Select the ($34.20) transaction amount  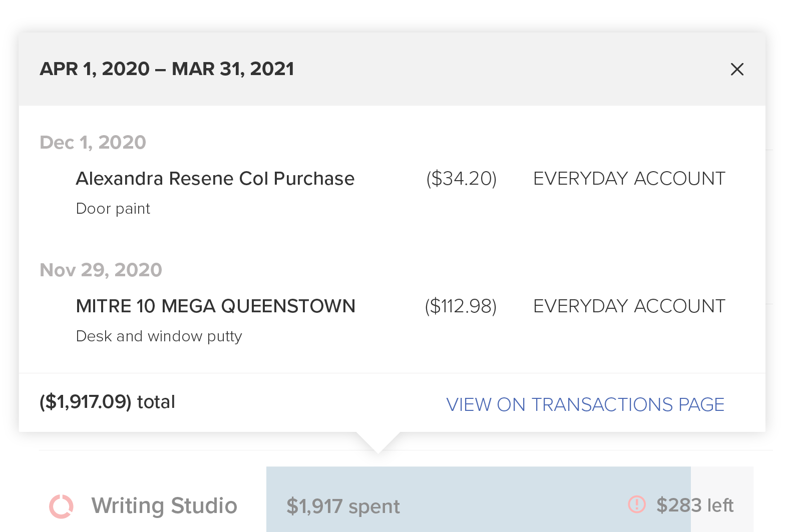[461, 178]
